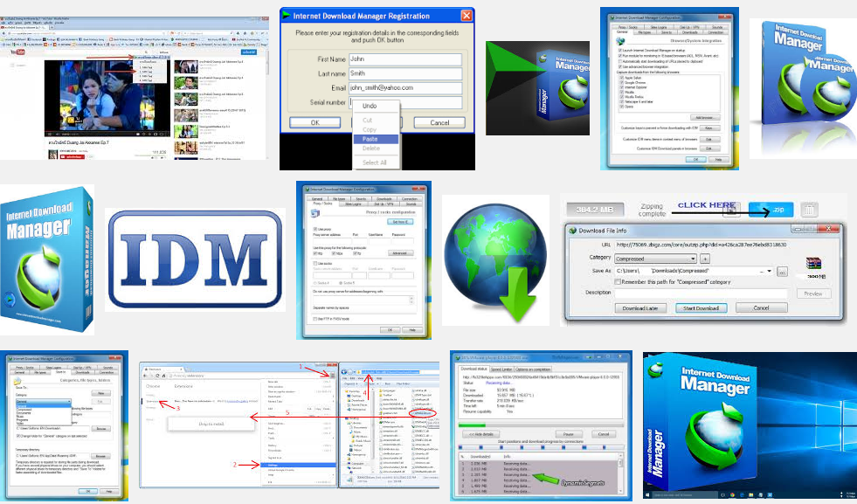
Task: Click the Serial number input field
Action: tap(405, 102)
